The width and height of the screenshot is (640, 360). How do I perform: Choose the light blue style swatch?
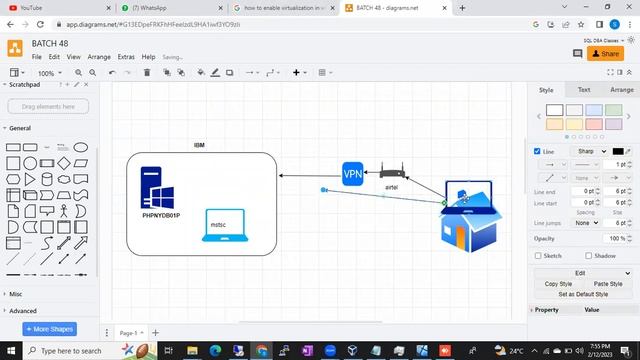pyautogui.click(x=594, y=110)
